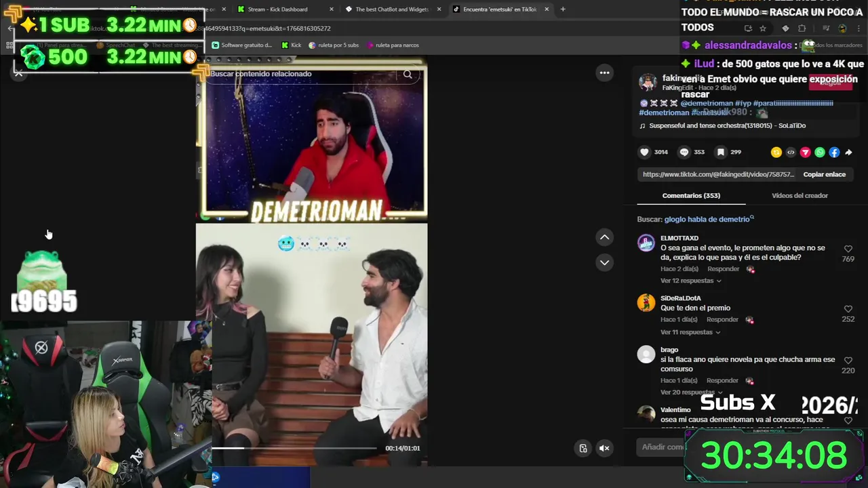The image size is (868, 488).
Task: Switch to 'Videos del creador' tab
Action: point(800,195)
